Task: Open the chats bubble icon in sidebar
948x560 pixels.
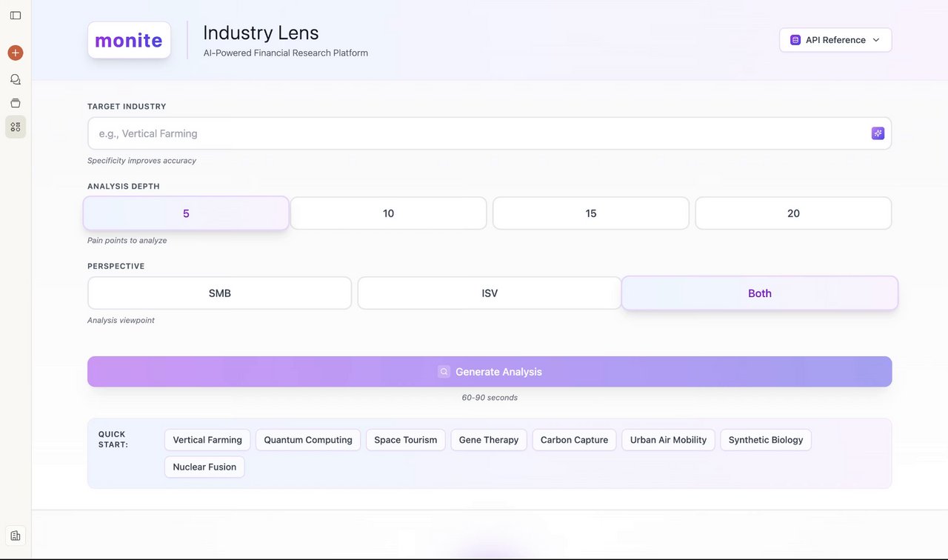Action: pyautogui.click(x=16, y=79)
